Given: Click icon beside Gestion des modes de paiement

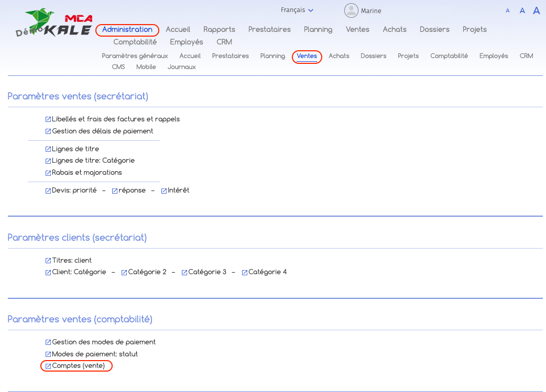Looking at the screenshot, I should pos(48,342).
